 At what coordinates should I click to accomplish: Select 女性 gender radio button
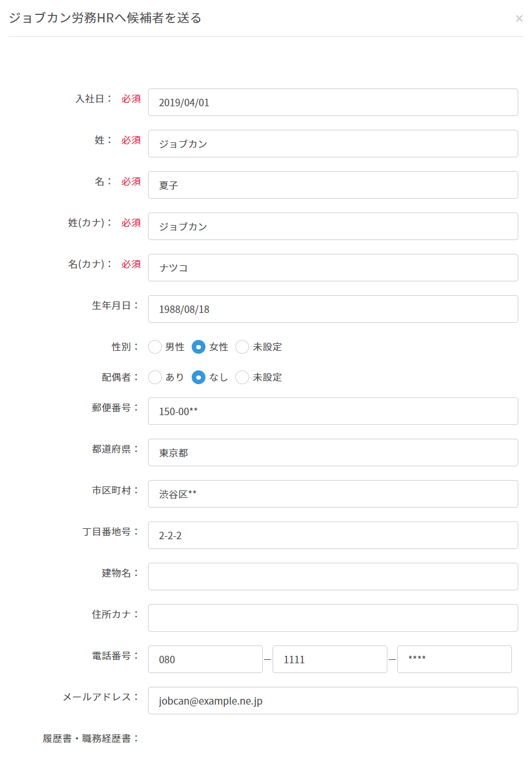pos(199,347)
